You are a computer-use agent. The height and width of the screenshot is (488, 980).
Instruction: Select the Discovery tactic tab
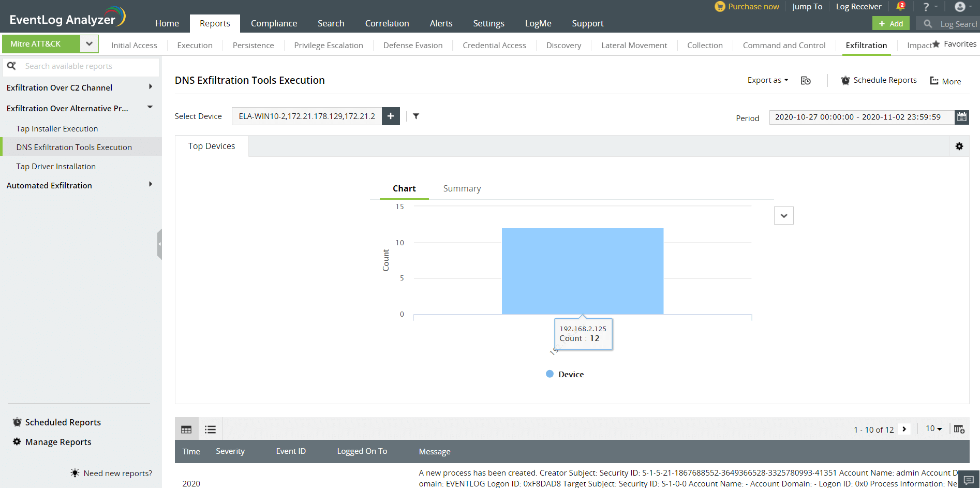[563, 45]
